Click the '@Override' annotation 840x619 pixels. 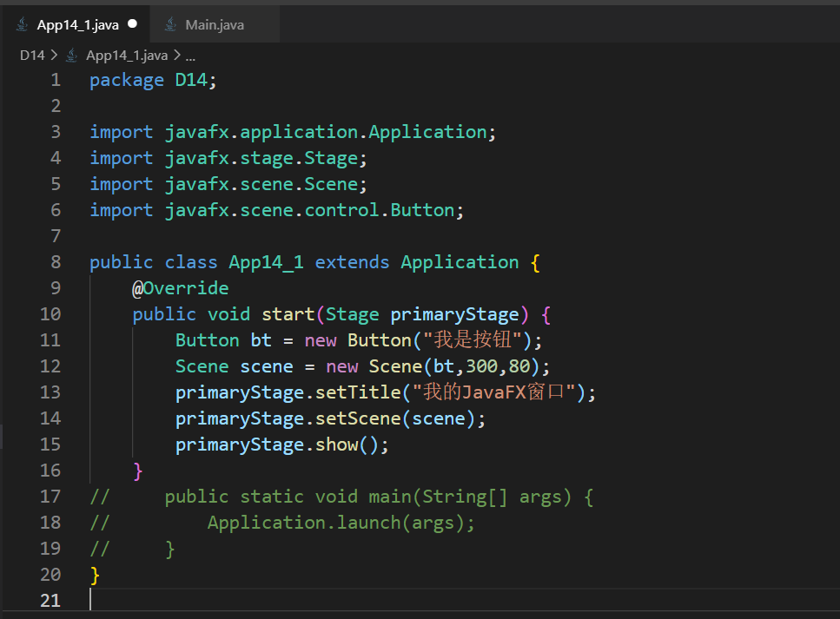(x=181, y=288)
